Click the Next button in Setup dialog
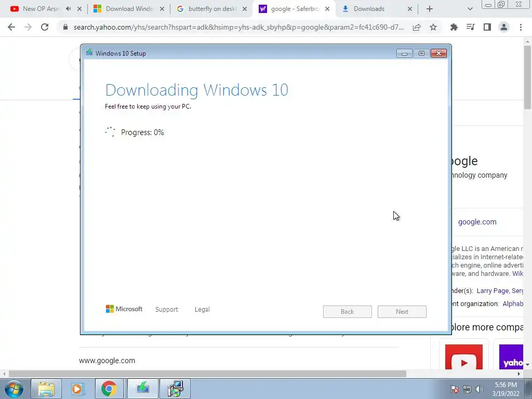The image size is (532, 399). pyautogui.click(x=402, y=312)
